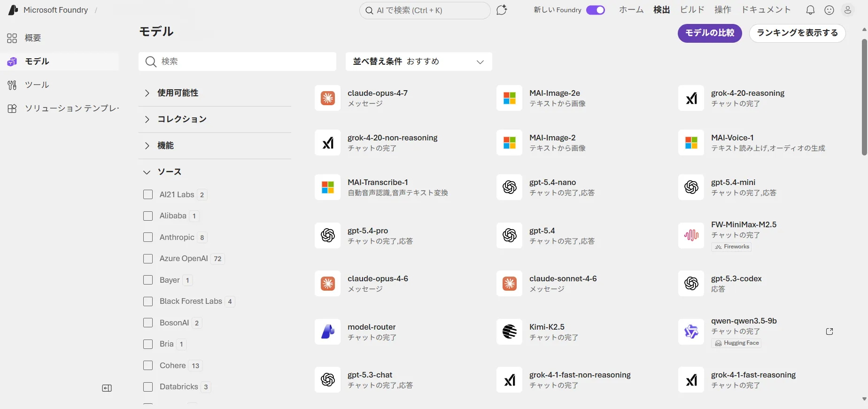
Task: Open qwen-qwen3.5-9b external link icon
Action: (829, 332)
